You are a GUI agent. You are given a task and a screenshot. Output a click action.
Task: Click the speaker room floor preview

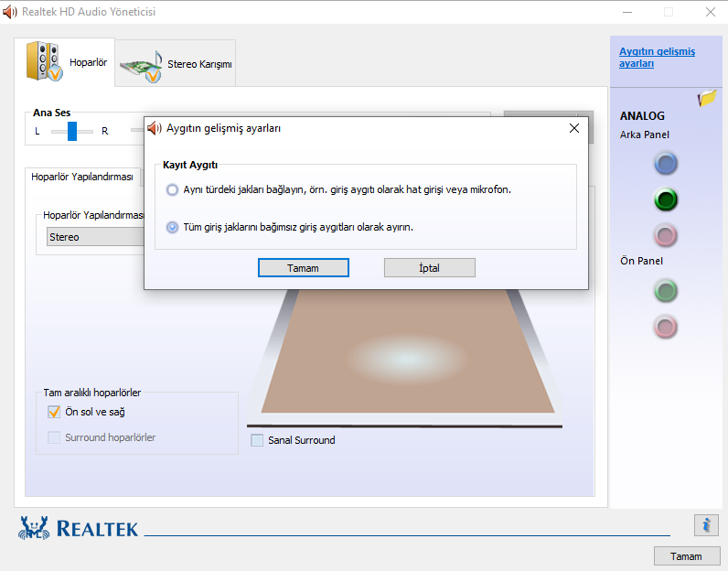(408, 351)
